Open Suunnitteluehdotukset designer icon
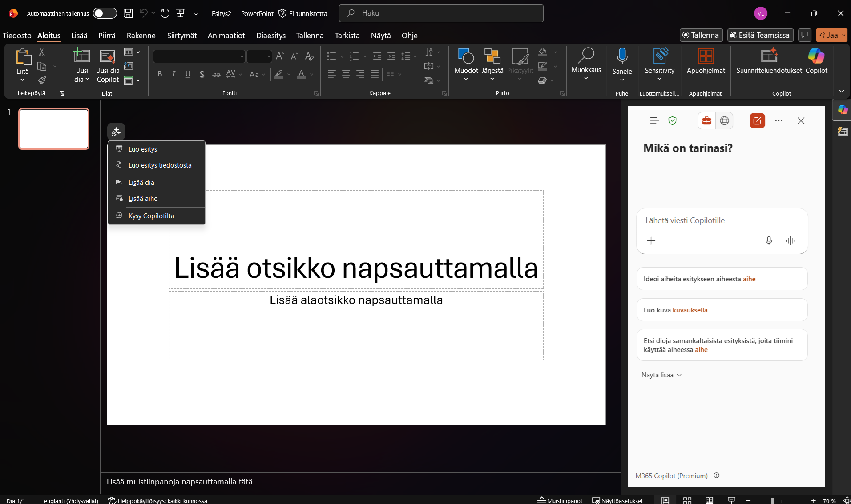Image resolution: width=851 pixels, height=504 pixels. pyautogui.click(x=769, y=56)
